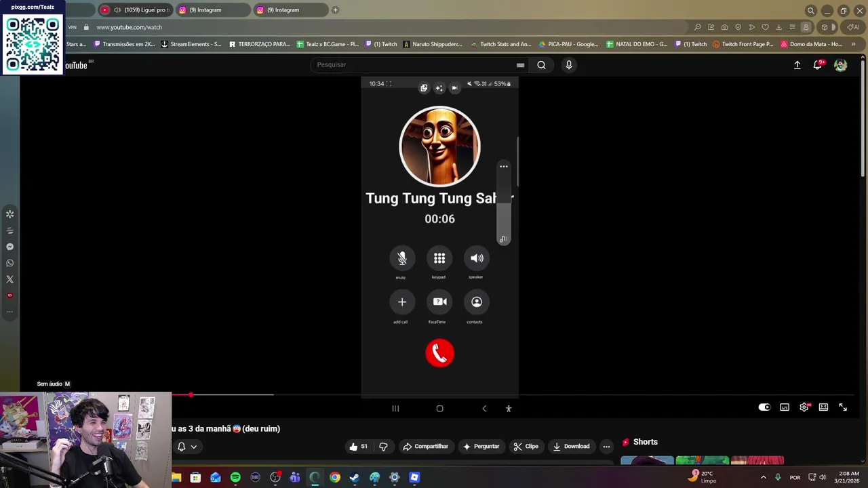Start voice search with the microphone icon
Image resolution: width=868 pixels, height=488 pixels.
click(x=569, y=65)
